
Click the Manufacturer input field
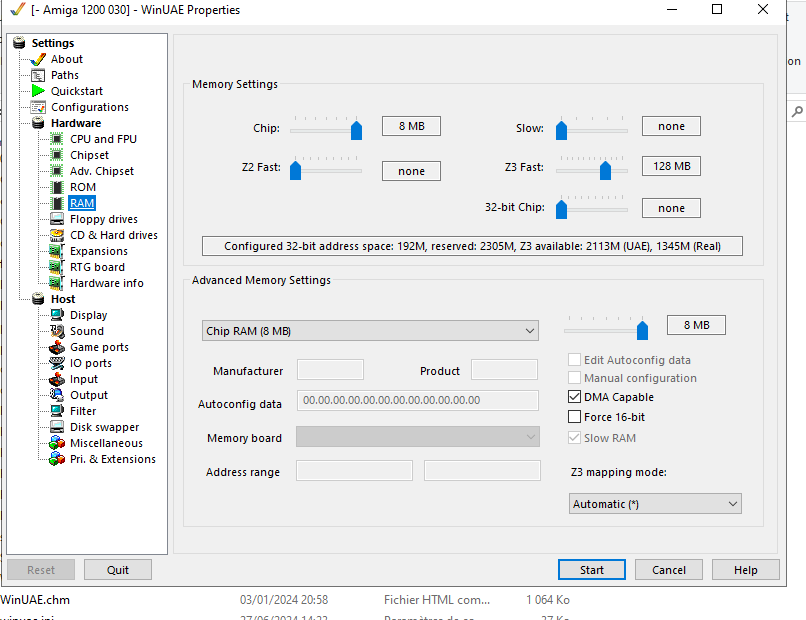tap(330, 370)
